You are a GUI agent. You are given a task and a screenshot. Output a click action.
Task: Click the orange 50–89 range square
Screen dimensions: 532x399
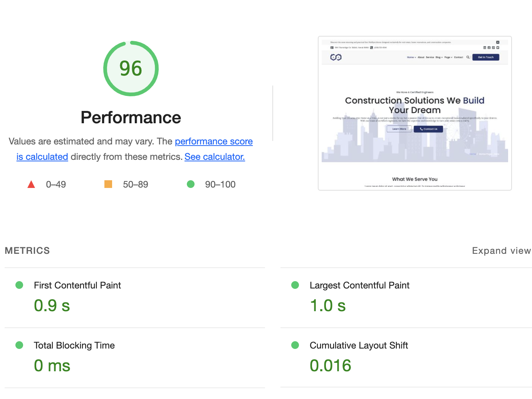coord(108,184)
